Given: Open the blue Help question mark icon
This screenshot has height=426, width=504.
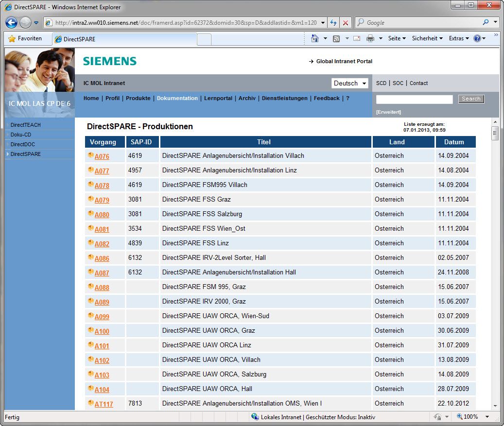Looking at the screenshot, I should (x=477, y=38).
